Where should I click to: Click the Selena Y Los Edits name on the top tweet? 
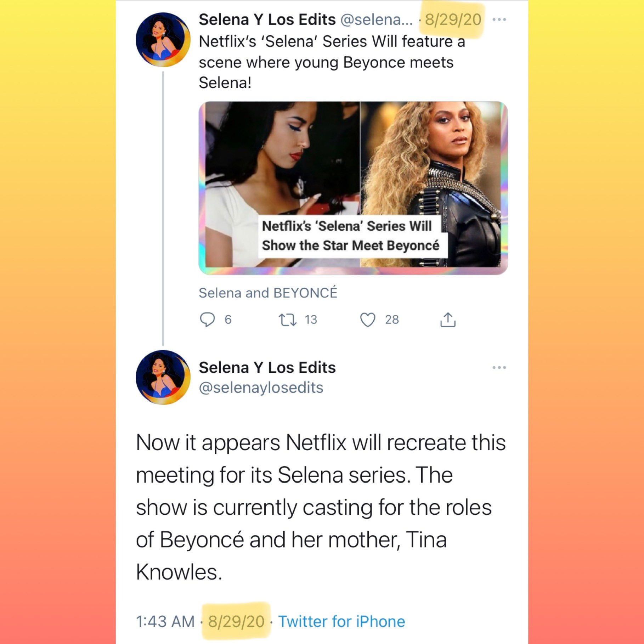pyautogui.click(x=267, y=19)
